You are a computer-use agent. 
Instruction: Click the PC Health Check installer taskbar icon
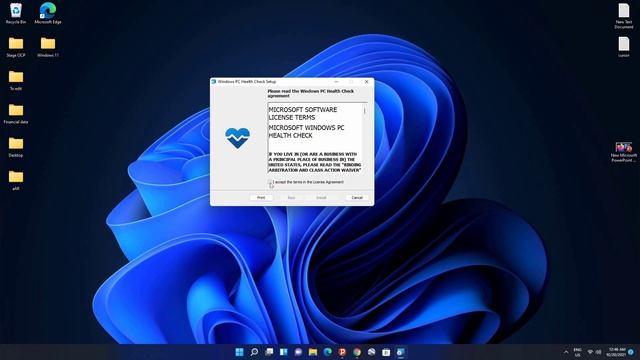tap(401, 352)
